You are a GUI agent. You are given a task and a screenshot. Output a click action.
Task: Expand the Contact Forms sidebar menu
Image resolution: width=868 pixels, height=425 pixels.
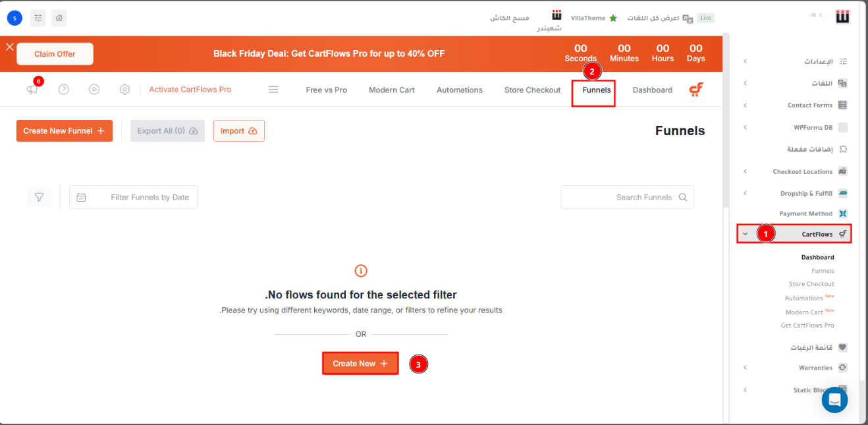(745, 105)
